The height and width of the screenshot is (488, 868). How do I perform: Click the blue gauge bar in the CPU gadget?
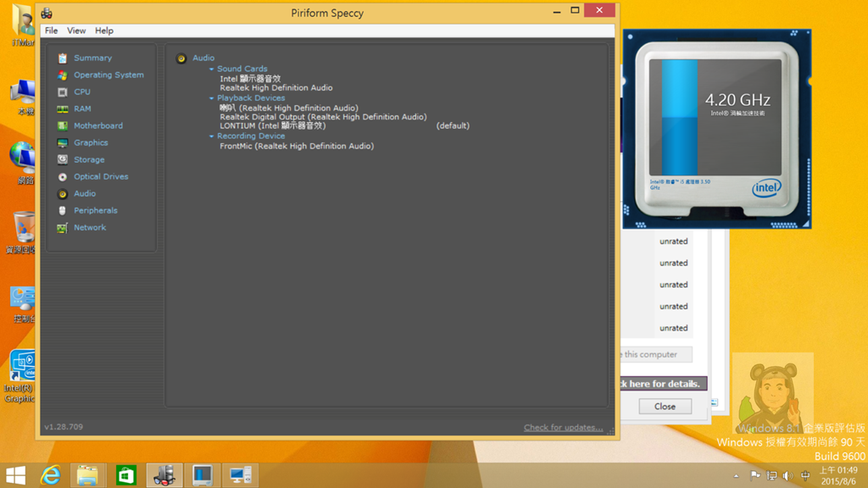(x=679, y=117)
